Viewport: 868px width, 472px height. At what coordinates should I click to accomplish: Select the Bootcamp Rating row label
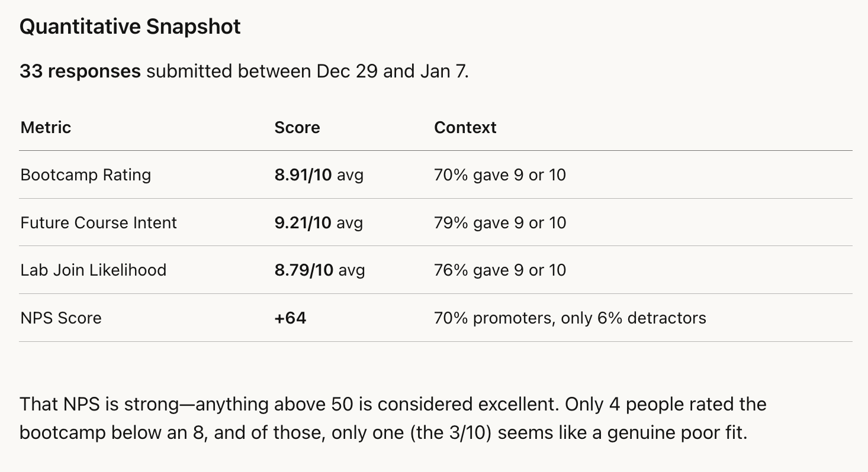(x=85, y=175)
